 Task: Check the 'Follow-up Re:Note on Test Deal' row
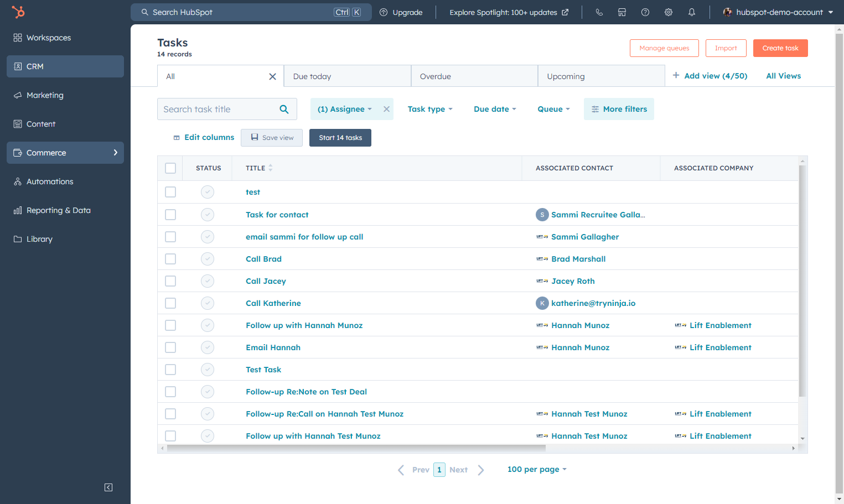click(170, 392)
